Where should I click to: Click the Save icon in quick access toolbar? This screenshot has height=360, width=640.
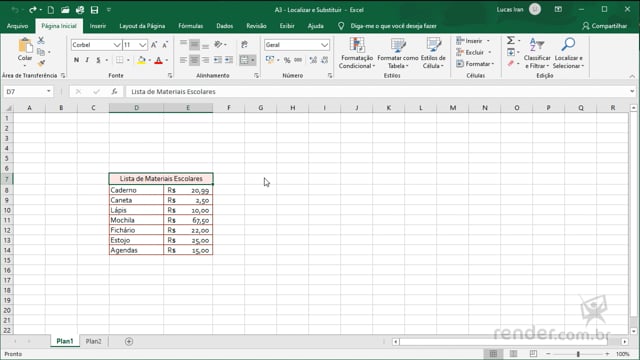(94, 10)
